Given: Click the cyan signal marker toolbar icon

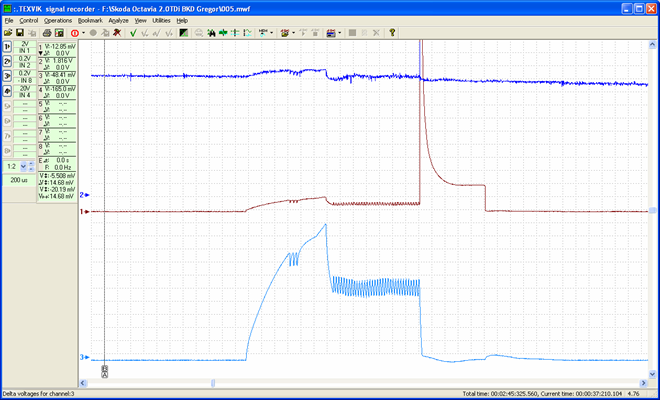Looking at the screenshot, I should tap(263, 33).
